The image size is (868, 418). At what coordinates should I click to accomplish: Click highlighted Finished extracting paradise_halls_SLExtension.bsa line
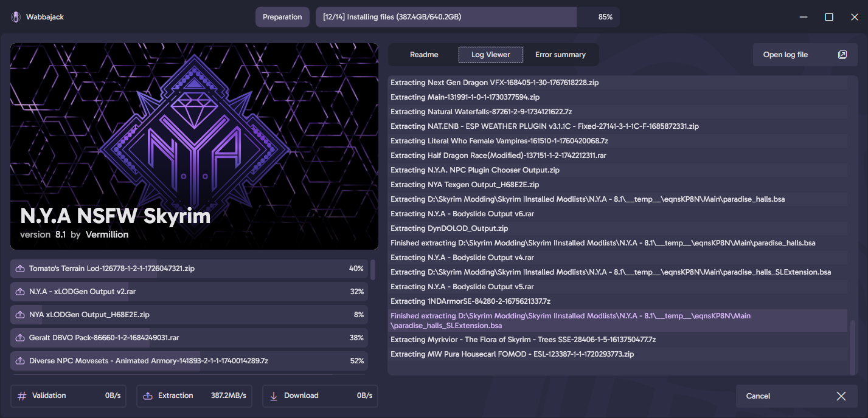pyautogui.click(x=617, y=321)
